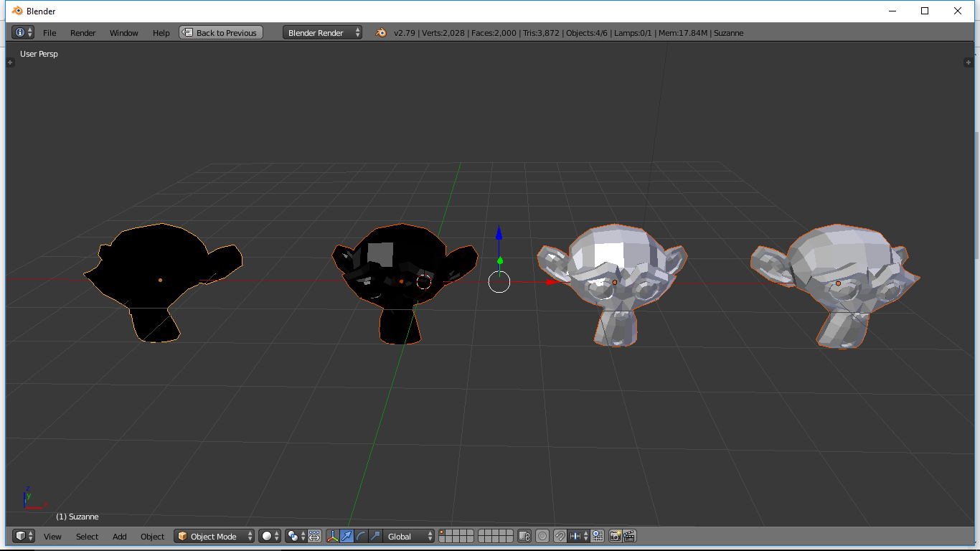Open the Add menu to insert an object

click(x=119, y=536)
